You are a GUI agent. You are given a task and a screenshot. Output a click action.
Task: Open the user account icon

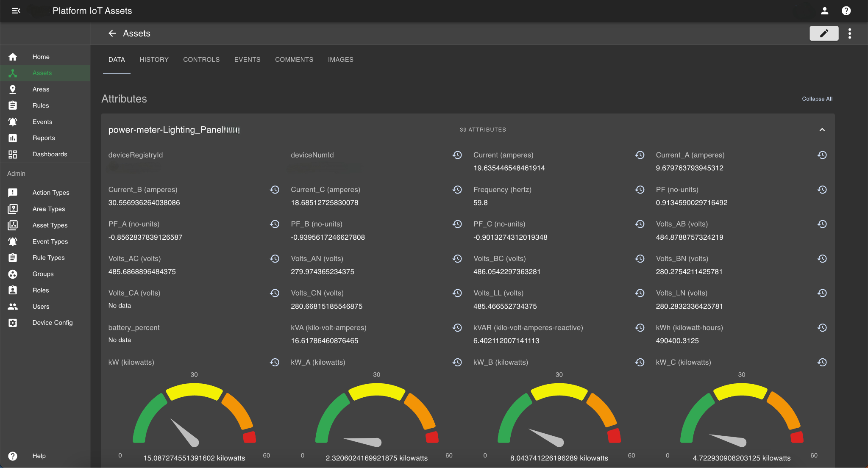824,11
